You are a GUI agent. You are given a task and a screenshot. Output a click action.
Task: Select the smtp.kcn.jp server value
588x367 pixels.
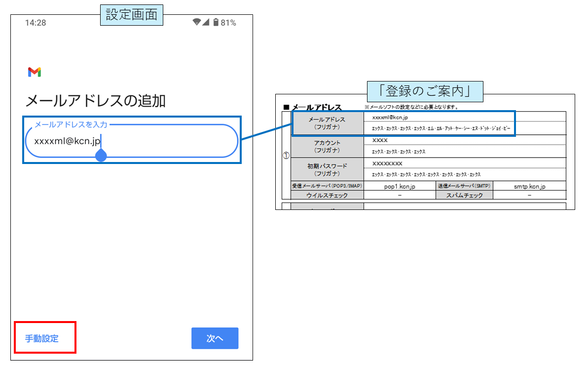529,186
